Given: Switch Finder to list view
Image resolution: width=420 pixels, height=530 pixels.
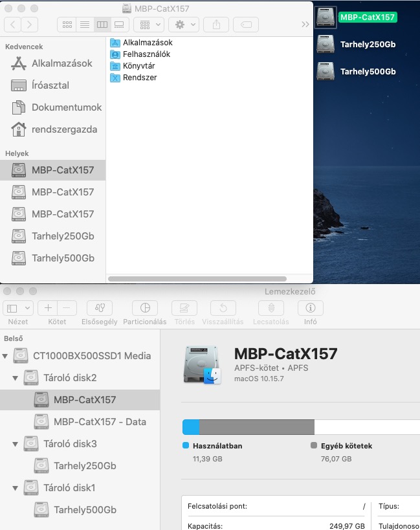Looking at the screenshot, I should click(x=85, y=25).
